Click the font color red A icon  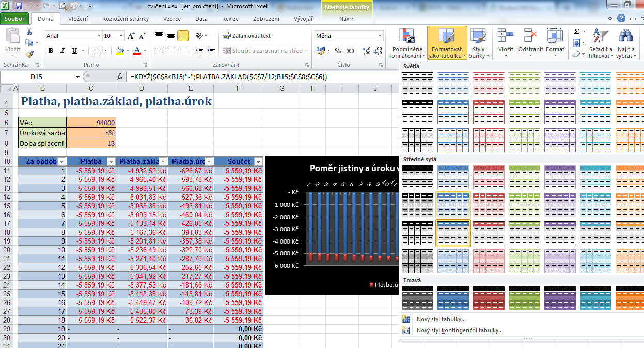pos(136,51)
